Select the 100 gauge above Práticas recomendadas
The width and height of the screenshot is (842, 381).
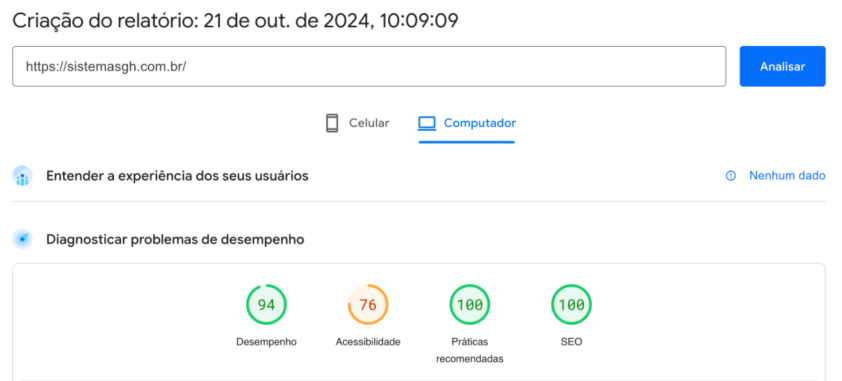click(x=470, y=305)
